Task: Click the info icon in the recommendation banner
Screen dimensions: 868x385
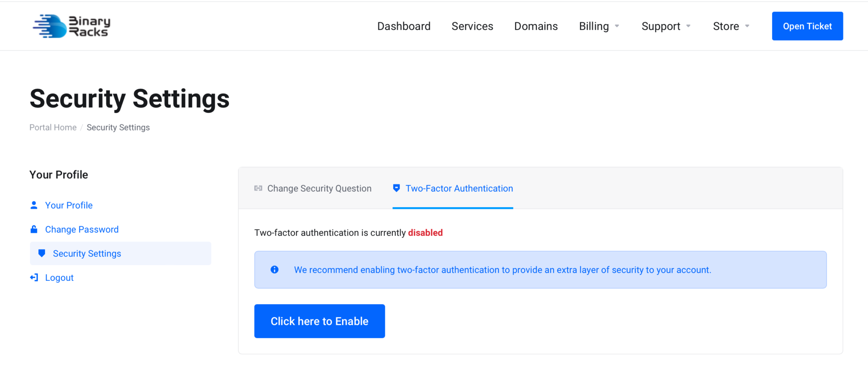Action: click(274, 269)
